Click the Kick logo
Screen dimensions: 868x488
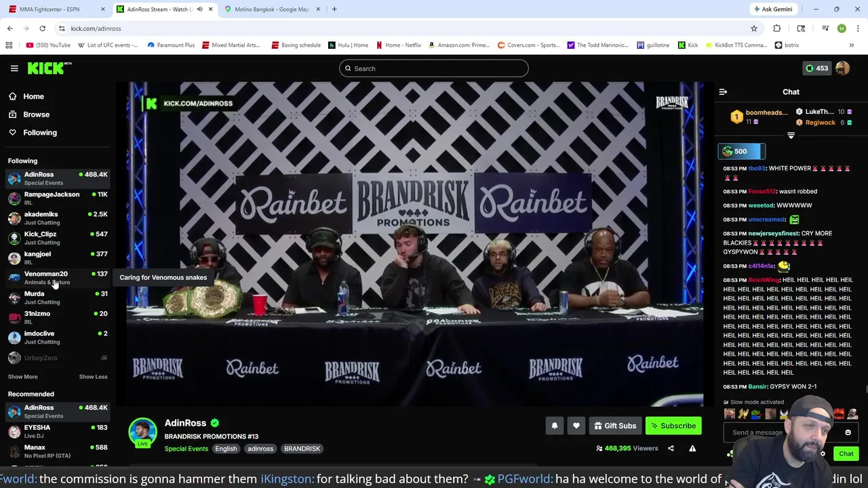click(50, 68)
